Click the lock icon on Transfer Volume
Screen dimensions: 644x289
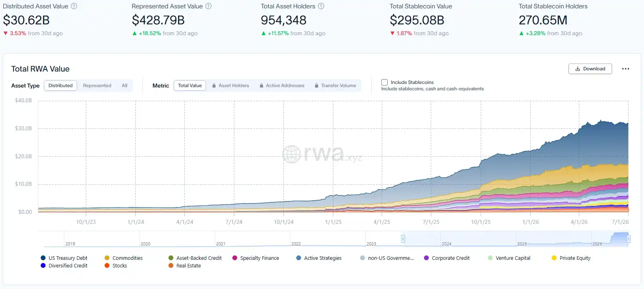point(317,86)
